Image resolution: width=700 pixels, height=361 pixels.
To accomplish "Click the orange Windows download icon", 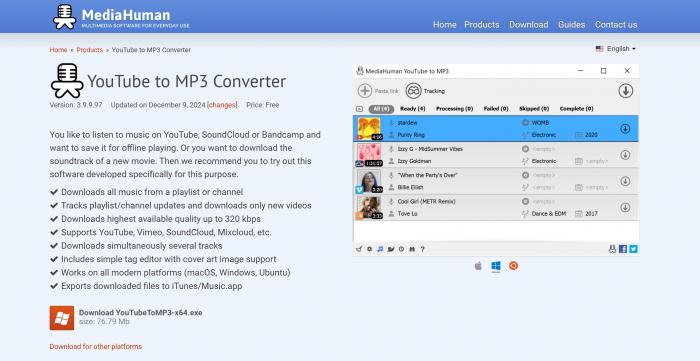I will pyautogui.click(x=62, y=318).
